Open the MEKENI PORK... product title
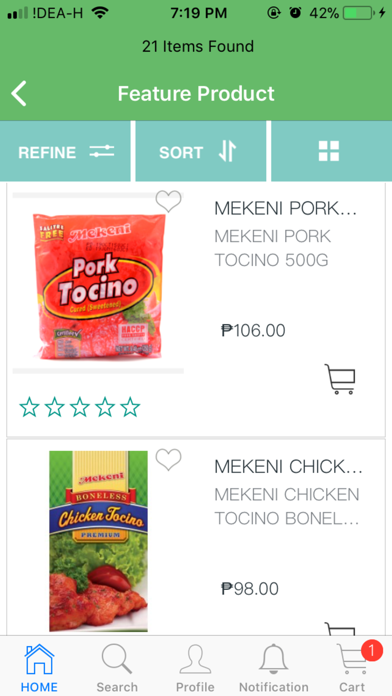This screenshot has height=696, width=392. coord(285,208)
